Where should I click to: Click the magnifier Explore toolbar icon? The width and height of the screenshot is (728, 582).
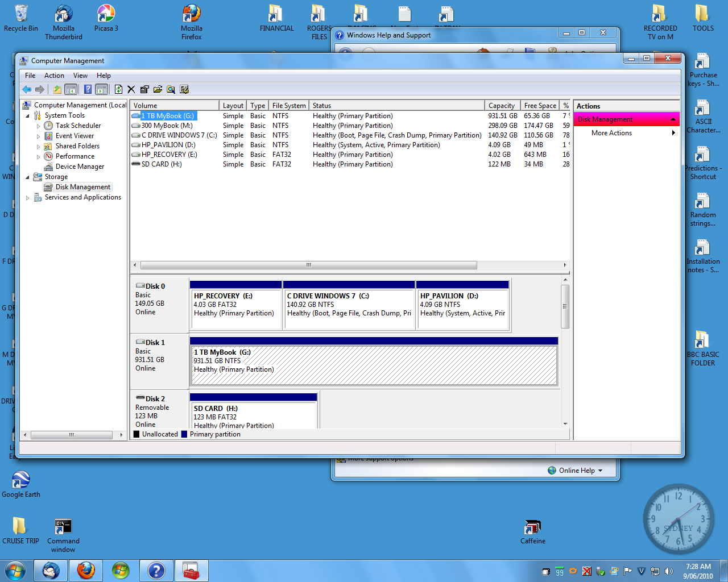point(171,89)
